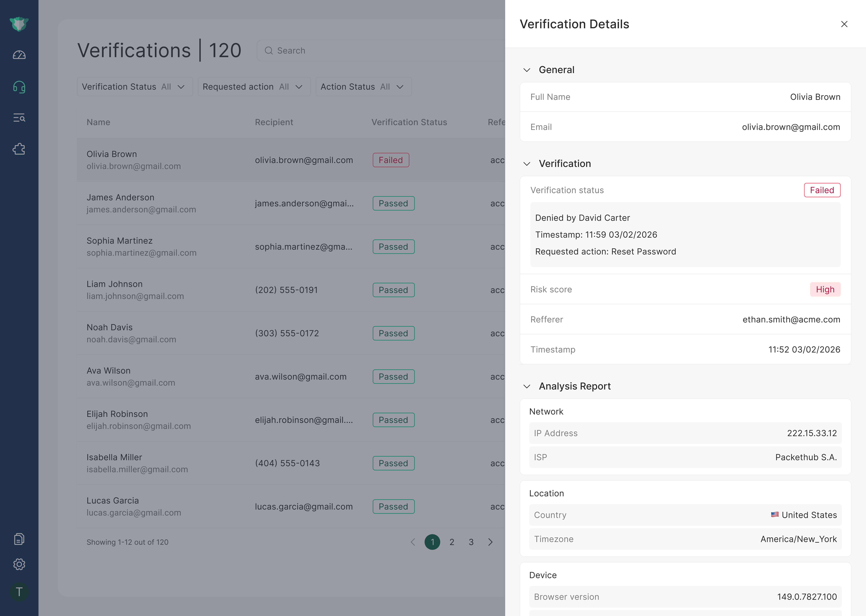
Task: Click recipient ava.wilson@gmail.com
Action: (301, 377)
